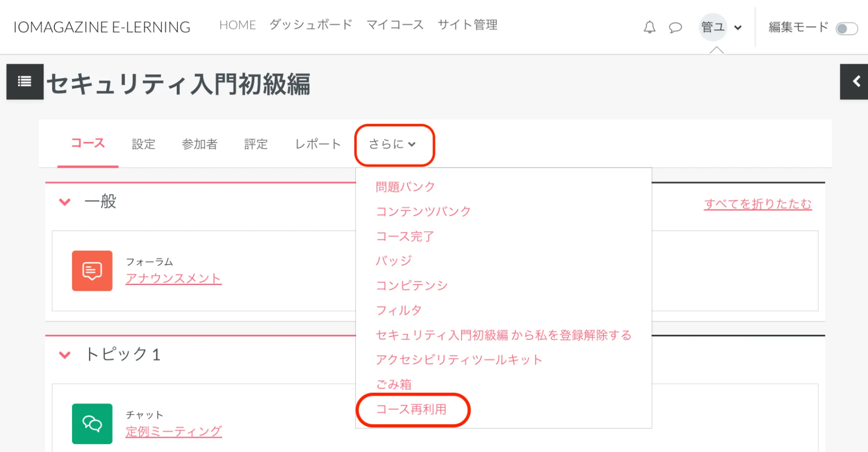This screenshot has width=868, height=452.
Task: Expand the user menu chevron
Action: pyautogui.click(x=738, y=28)
